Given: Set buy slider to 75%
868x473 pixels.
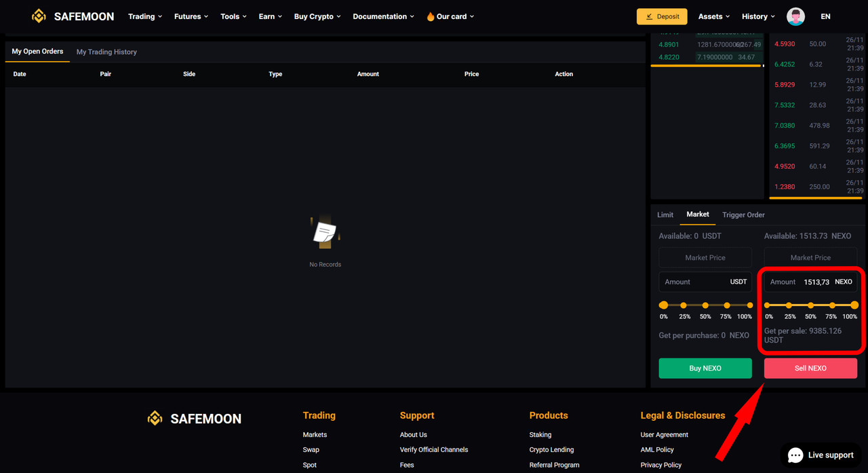Looking at the screenshot, I should tap(727, 305).
